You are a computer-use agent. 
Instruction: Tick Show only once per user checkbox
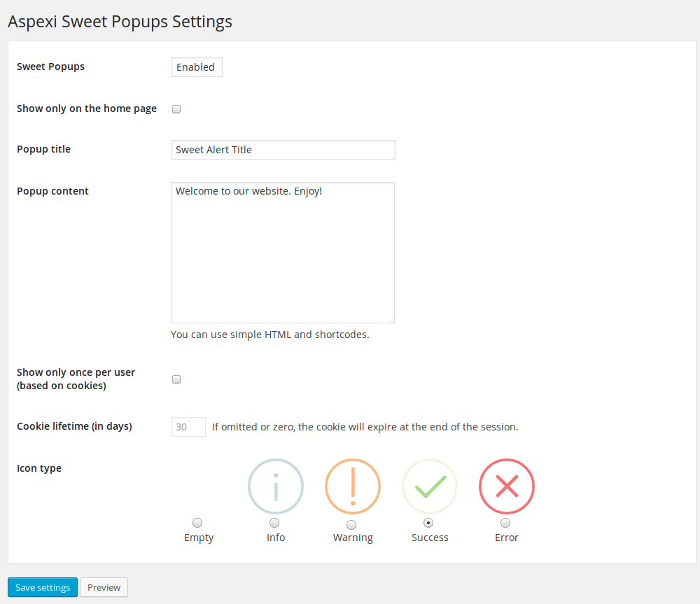(x=176, y=379)
